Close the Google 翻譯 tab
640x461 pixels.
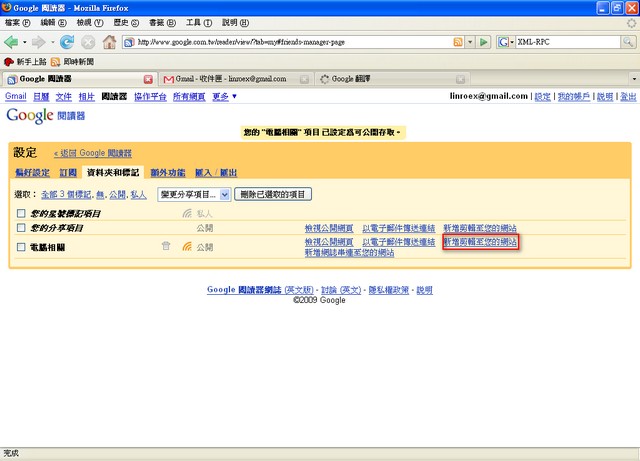(460, 79)
